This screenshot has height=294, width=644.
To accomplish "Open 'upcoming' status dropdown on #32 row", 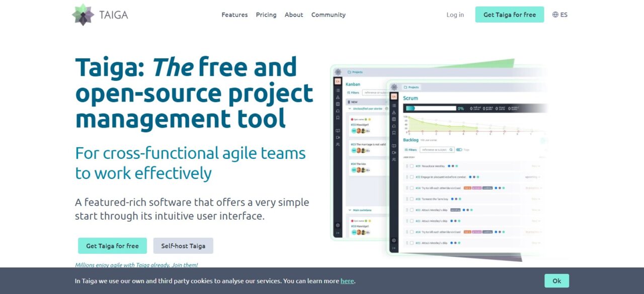I will click(x=532, y=177).
